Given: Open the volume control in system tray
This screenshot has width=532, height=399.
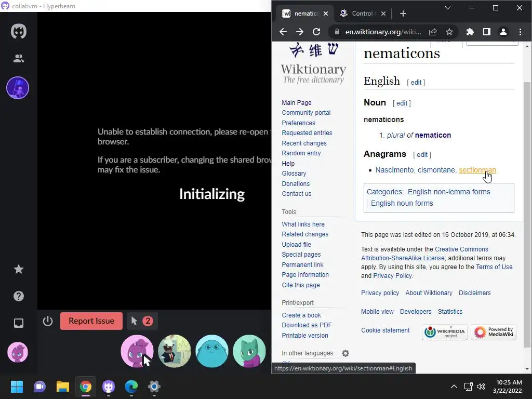Looking at the screenshot, I should click(481, 387).
